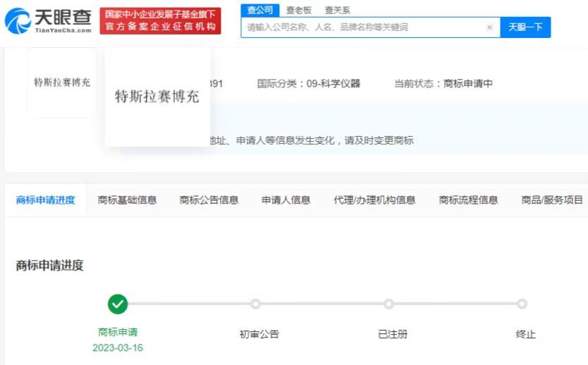
Task: Click the 当前状态：商标申请中 text
Action: (x=443, y=84)
